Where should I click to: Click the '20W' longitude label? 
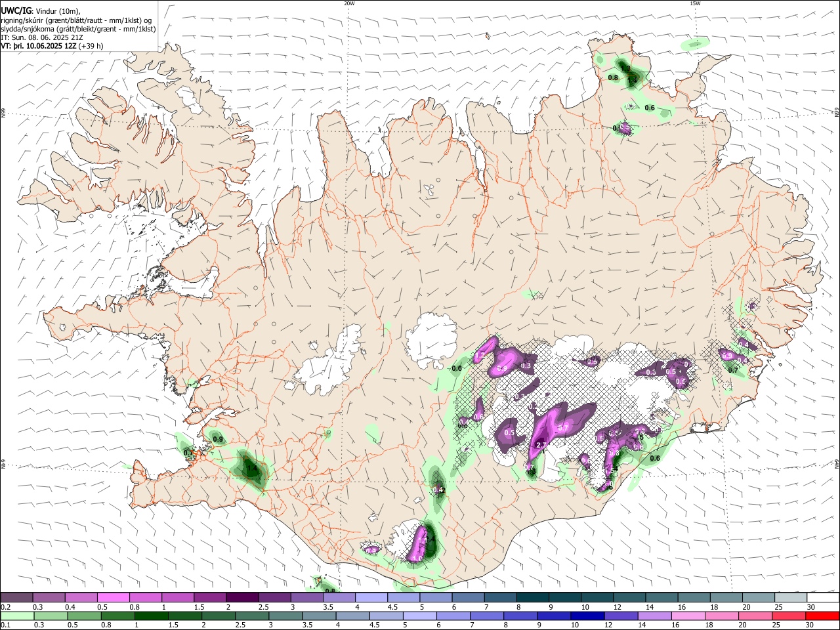tap(349, 3)
